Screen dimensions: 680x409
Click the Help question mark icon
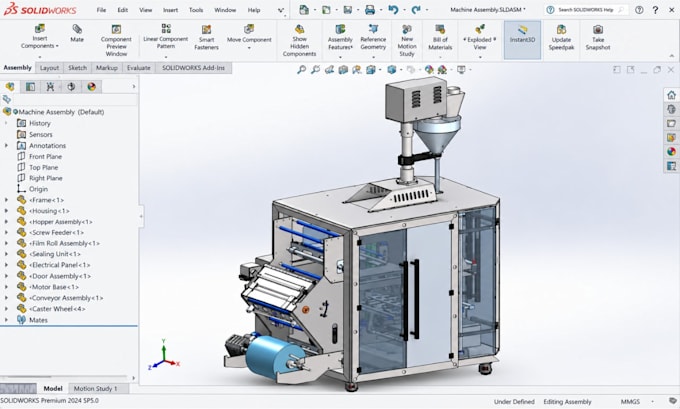655,10
